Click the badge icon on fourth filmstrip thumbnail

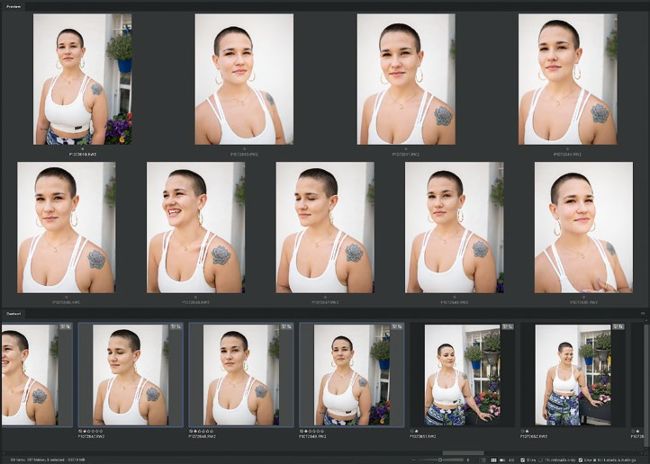[396, 327]
